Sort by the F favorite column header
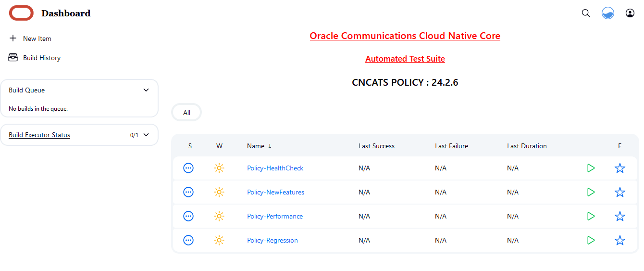 click(x=620, y=146)
